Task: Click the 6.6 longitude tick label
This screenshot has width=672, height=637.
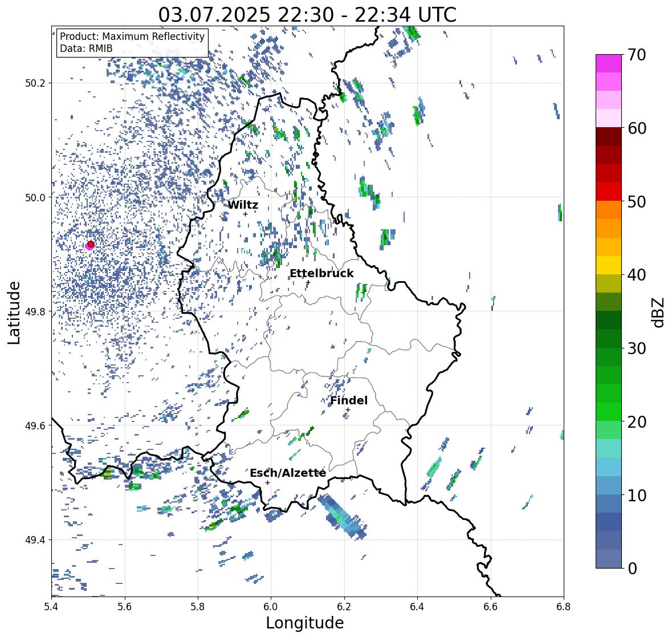Action: [490, 606]
